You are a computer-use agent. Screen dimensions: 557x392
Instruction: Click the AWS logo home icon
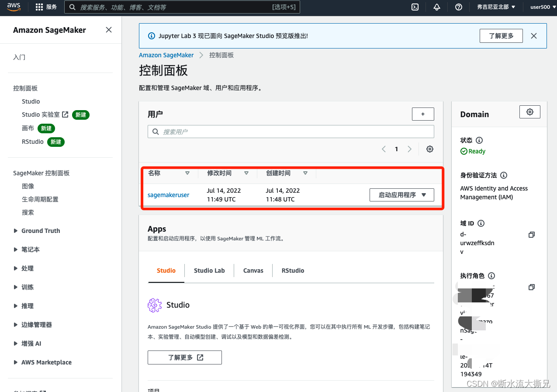[14, 7]
